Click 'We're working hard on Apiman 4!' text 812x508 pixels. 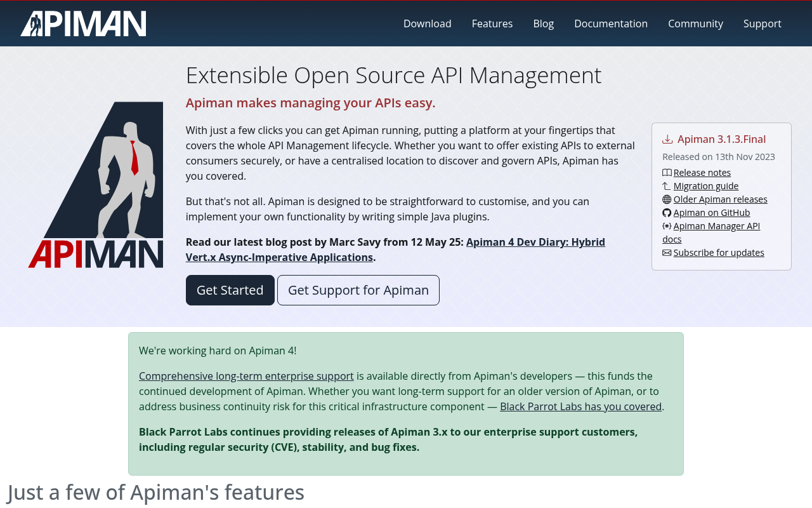pyautogui.click(x=218, y=351)
